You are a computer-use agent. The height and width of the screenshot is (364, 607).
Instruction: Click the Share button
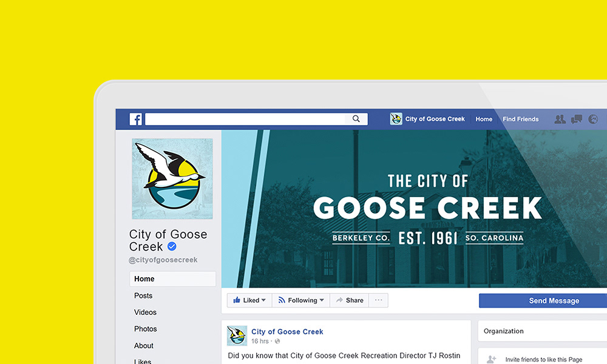point(350,300)
